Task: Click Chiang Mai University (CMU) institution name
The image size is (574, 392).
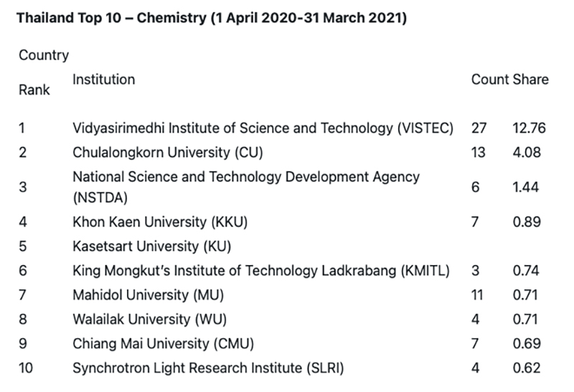Action: tap(164, 343)
